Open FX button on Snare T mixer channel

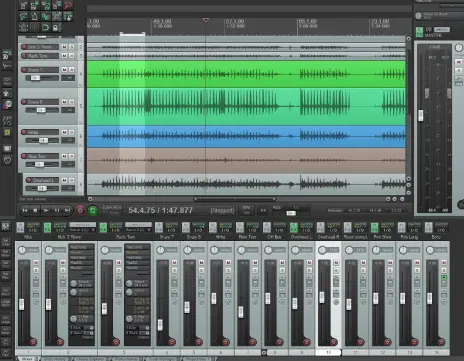point(159,227)
